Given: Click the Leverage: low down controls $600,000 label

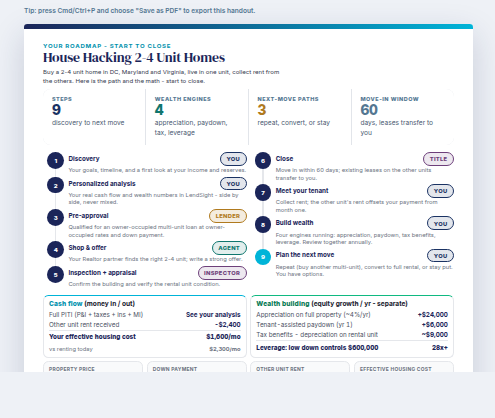Looking at the screenshot, I should (x=317, y=348).
